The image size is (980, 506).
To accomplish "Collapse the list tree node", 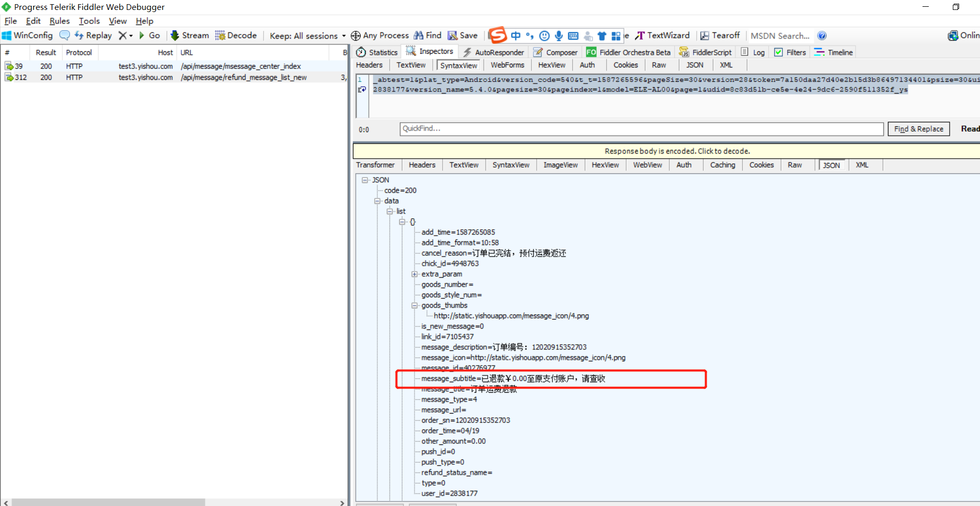I will [390, 211].
